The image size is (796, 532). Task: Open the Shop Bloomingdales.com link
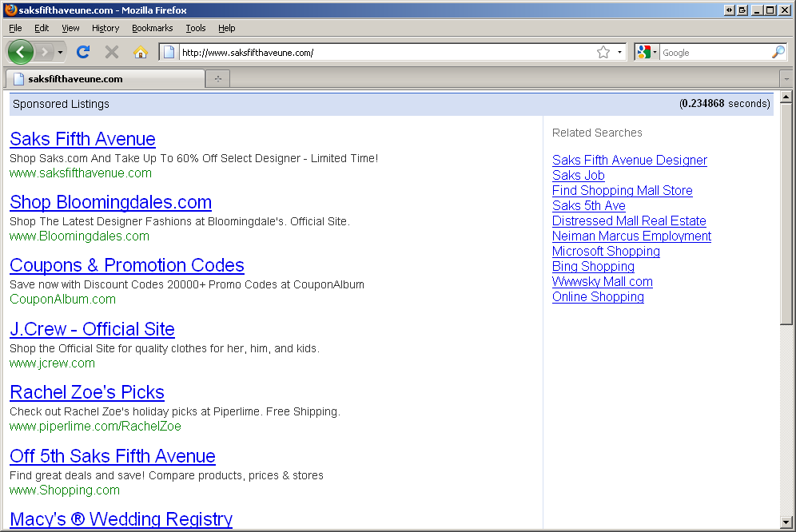[110, 202]
